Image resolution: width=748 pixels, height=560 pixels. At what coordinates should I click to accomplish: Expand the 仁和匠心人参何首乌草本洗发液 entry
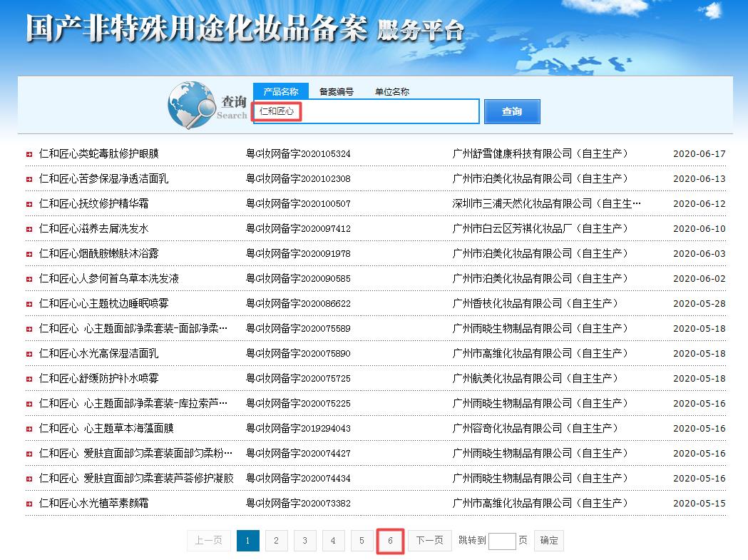(29, 278)
